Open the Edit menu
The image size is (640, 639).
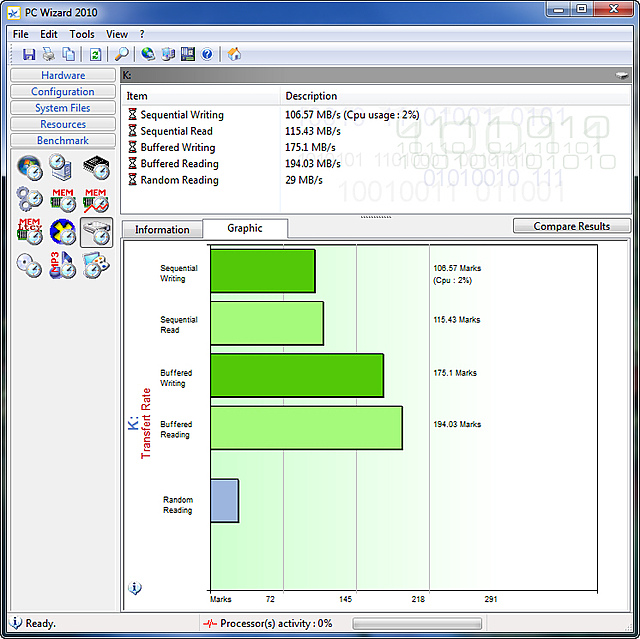[x=49, y=34]
